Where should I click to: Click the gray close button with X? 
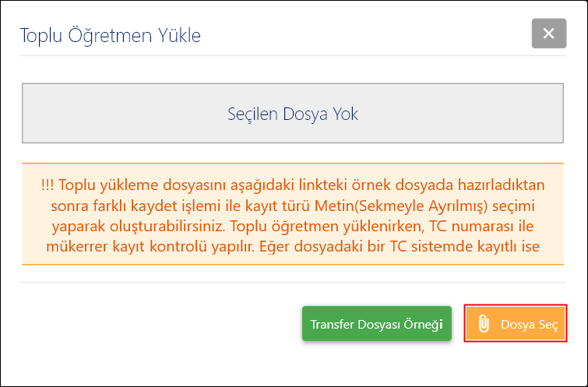tap(548, 33)
